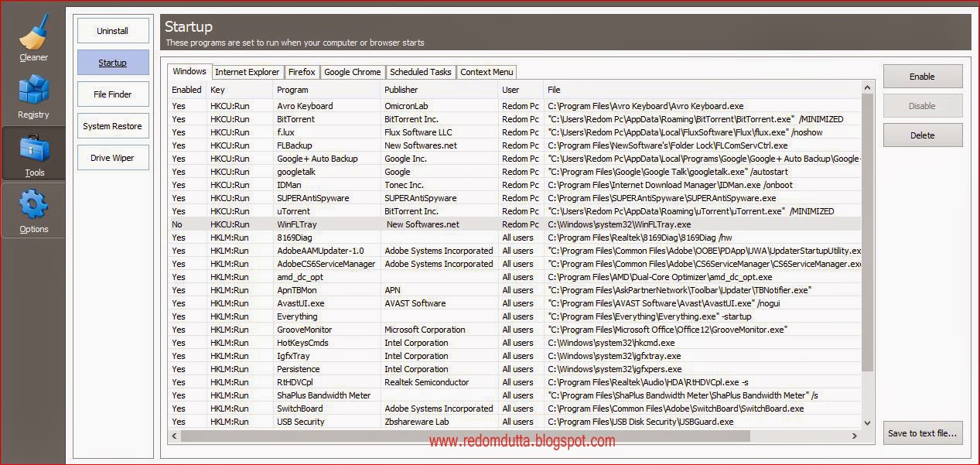Sort by the Key column header
This screenshot has width=980, height=465.
tap(240, 90)
